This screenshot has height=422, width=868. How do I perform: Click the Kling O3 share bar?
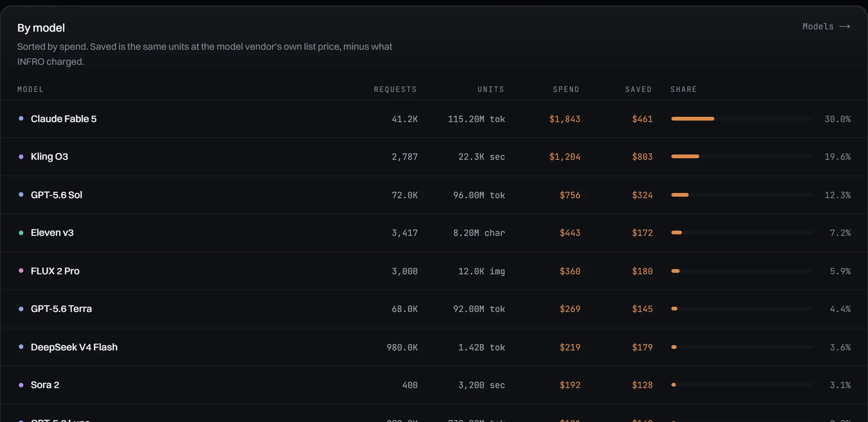pyautogui.click(x=742, y=156)
